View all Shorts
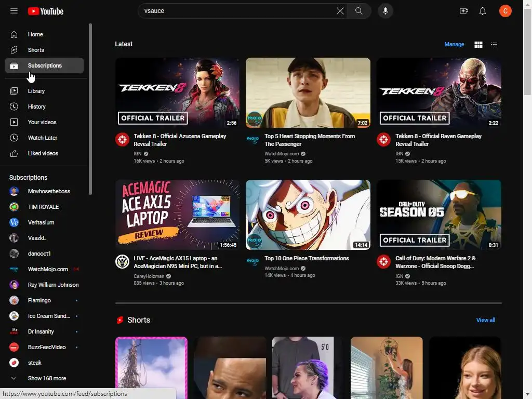 pyautogui.click(x=486, y=320)
